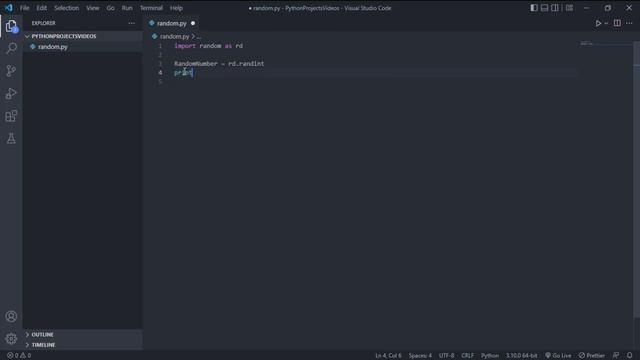The image size is (640, 360).
Task: Click the print text on line 4
Action: [183, 73]
